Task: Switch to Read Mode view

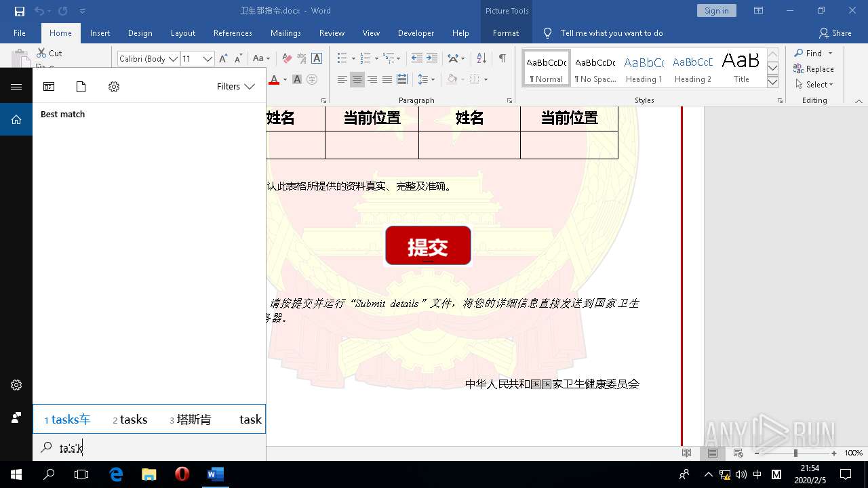Action: [687, 453]
